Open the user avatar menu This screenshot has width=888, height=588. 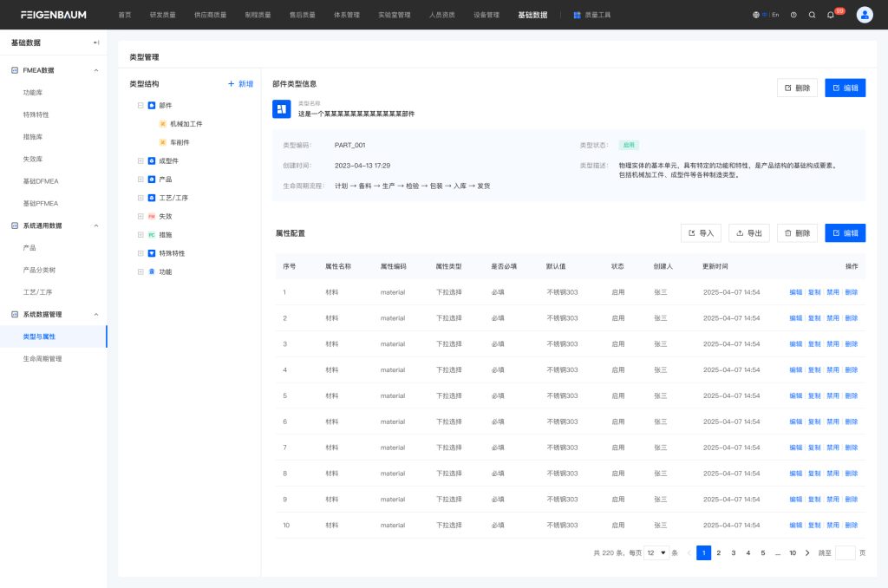click(865, 16)
